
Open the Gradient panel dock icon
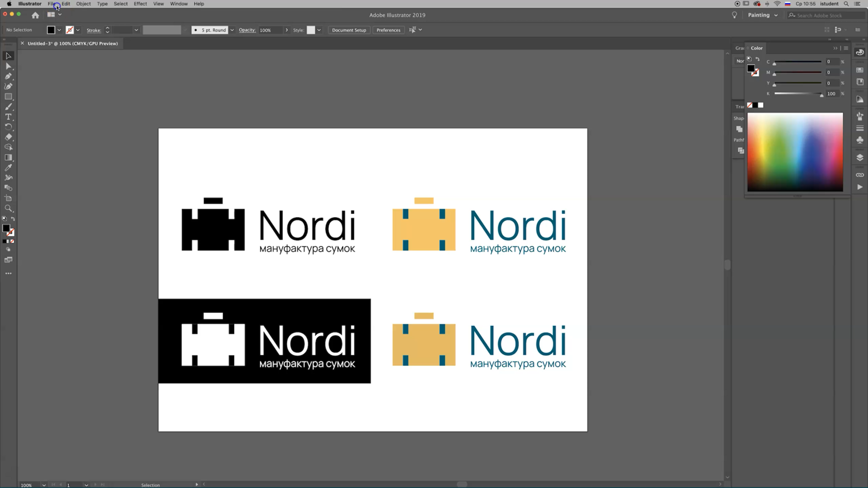point(860,99)
